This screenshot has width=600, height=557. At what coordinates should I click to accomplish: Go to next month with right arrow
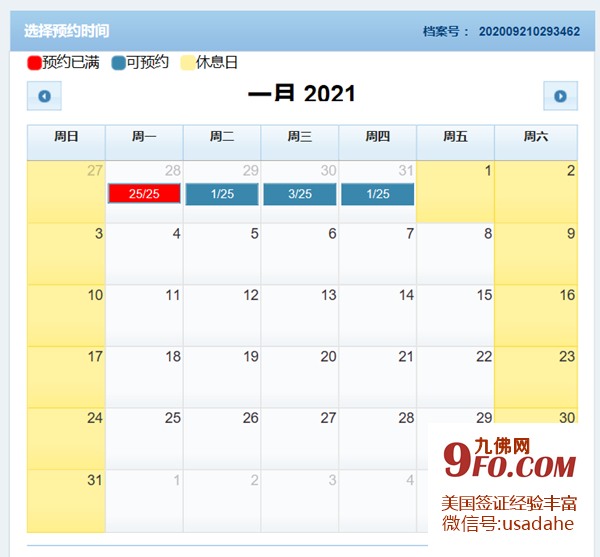click(560, 96)
